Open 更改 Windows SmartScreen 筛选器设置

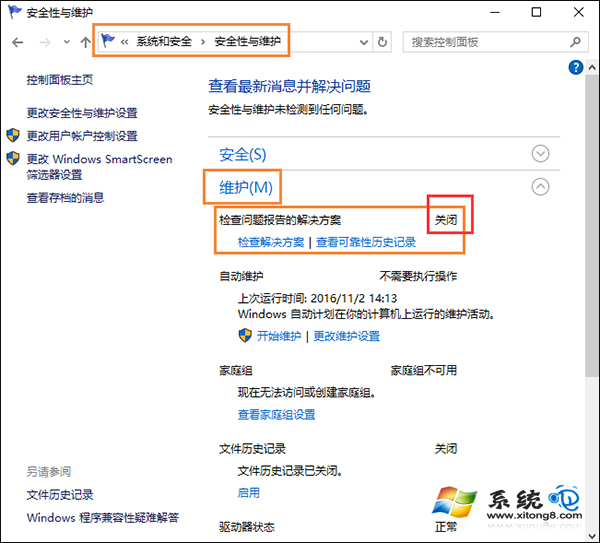[x=99, y=167]
